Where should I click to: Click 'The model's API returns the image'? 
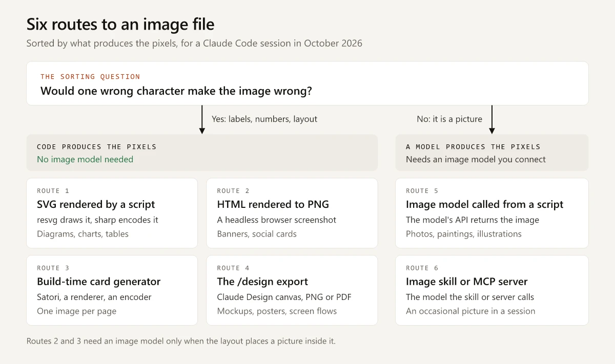tap(473, 220)
